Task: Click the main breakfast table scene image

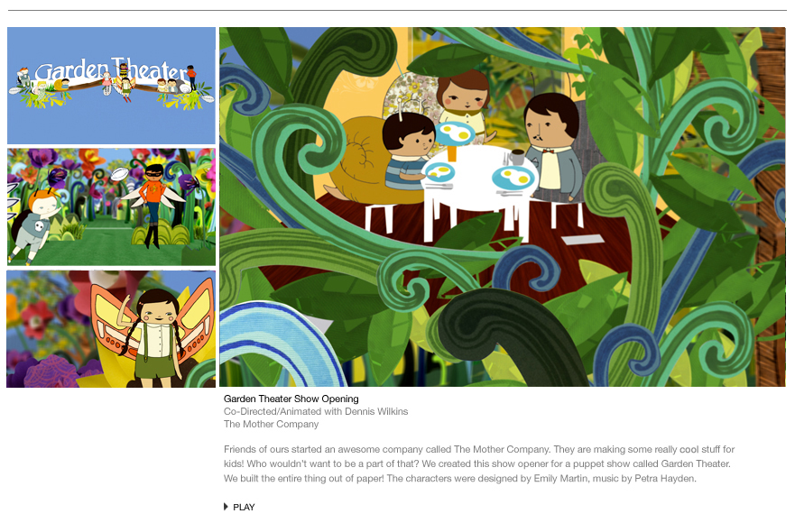Action: (x=503, y=206)
